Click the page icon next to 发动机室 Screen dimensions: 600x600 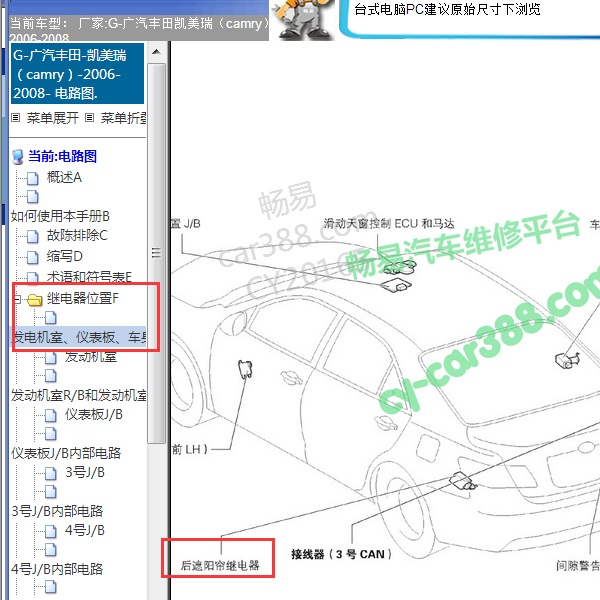tap(51, 357)
